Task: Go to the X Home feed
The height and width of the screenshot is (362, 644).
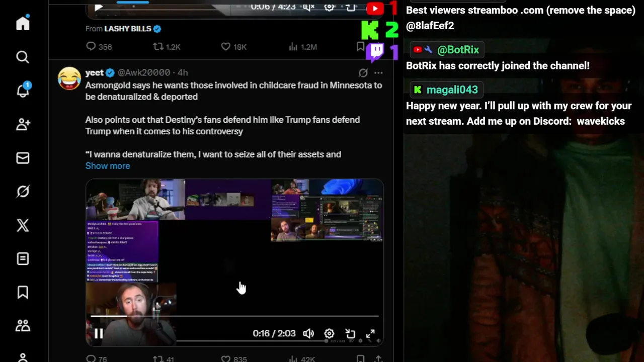Action: click(23, 23)
